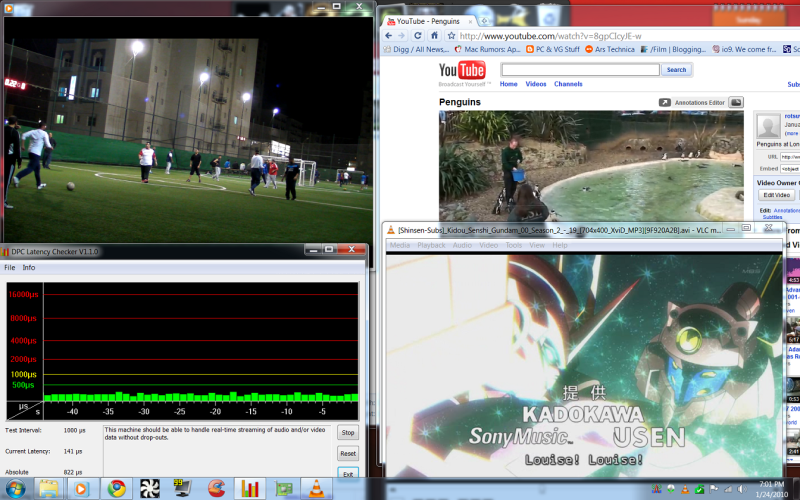
Task: Go to YouTube Home link
Action: tap(508, 84)
